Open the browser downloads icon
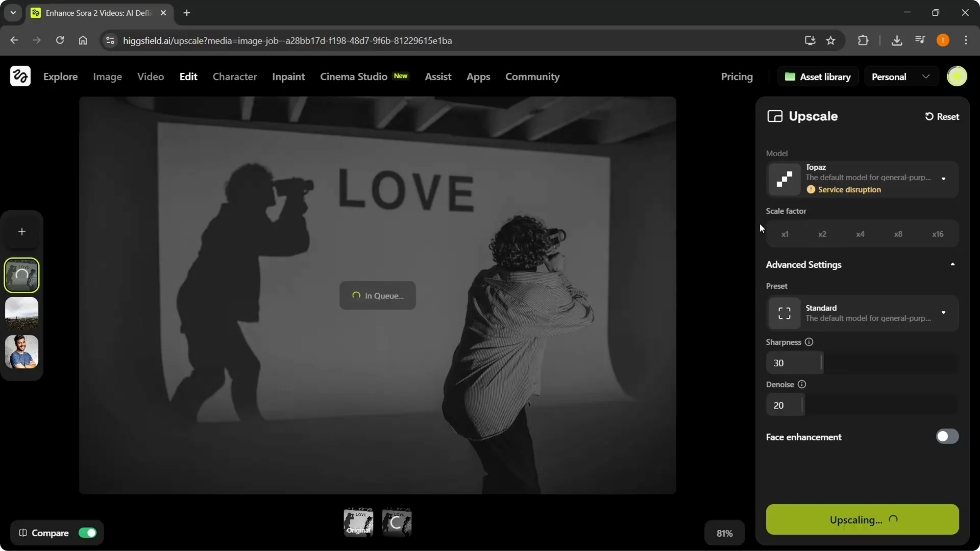980x551 pixels. 897,40
